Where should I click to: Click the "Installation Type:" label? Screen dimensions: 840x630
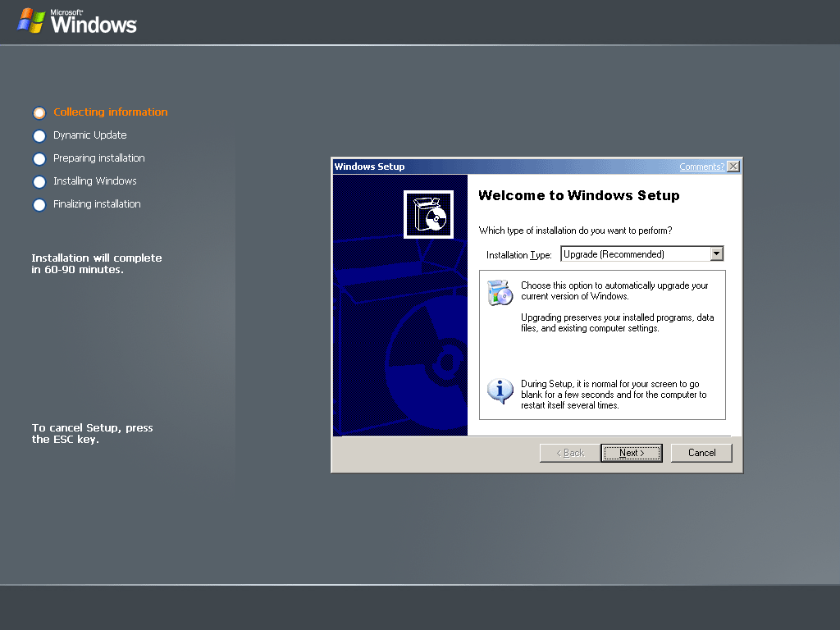click(518, 255)
